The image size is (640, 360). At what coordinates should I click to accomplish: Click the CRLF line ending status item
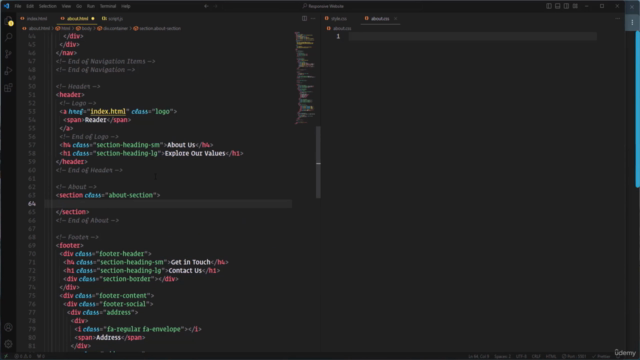(536, 356)
